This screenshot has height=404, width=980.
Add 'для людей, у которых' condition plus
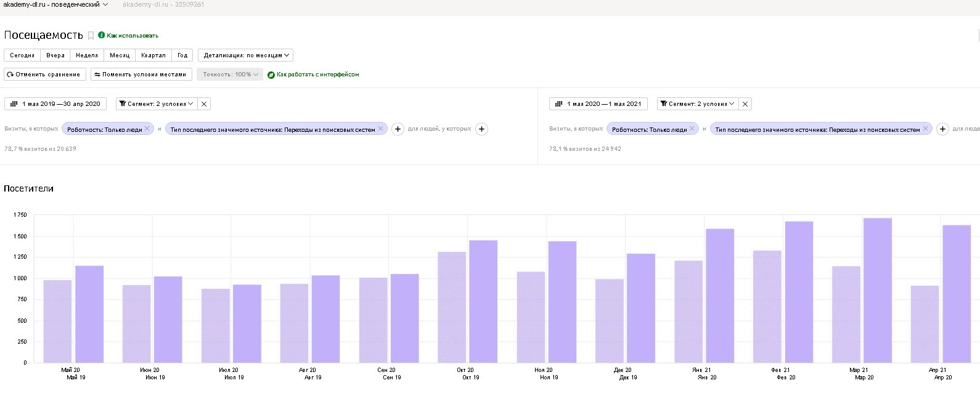tap(482, 129)
